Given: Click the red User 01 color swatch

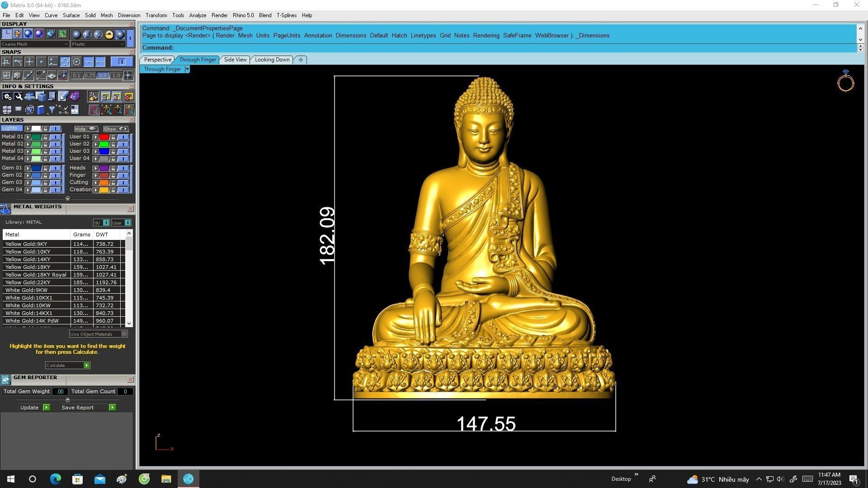Looking at the screenshot, I should coord(104,136).
